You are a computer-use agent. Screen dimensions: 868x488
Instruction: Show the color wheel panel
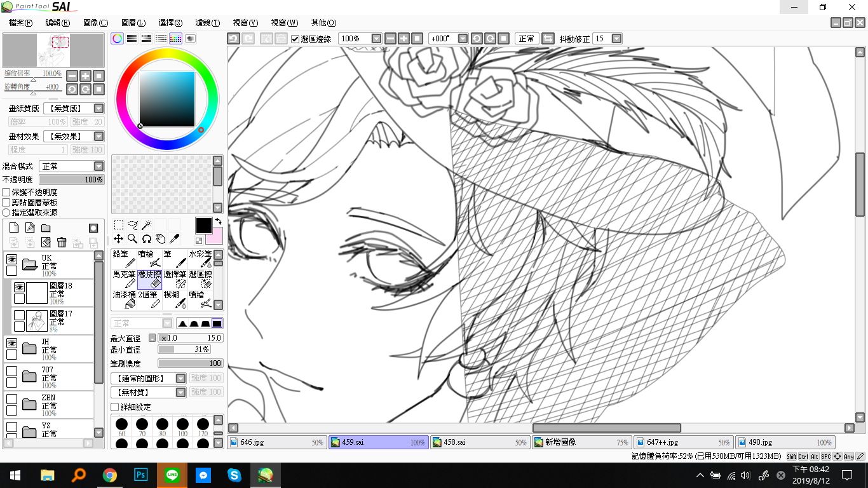(118, 38)
